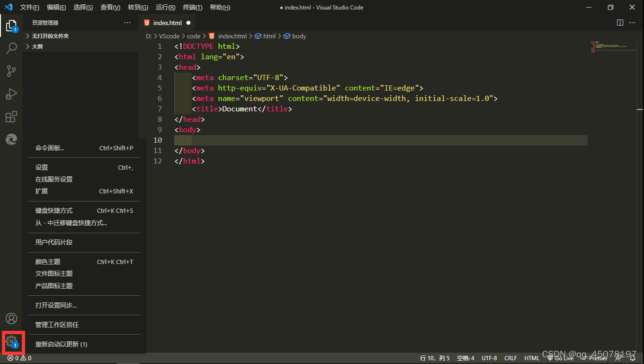The image size is (644, 364).
Task: Open Explorer panel ellipsis menu
Action: pyautogui.click(x=127, y=23)
